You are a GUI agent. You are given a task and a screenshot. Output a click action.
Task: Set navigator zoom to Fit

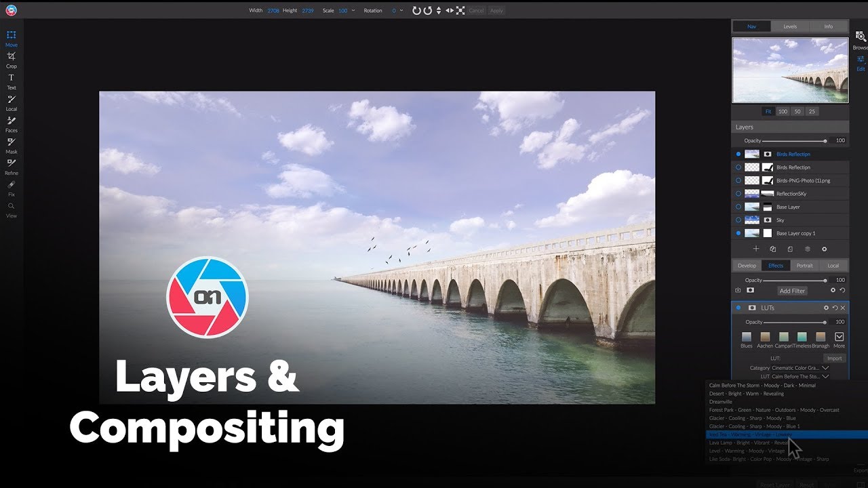768,111
